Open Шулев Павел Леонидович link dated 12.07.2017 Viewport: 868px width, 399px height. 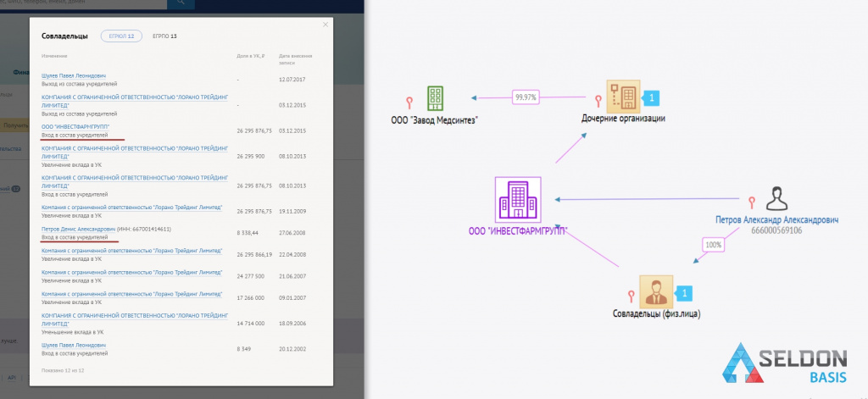75,75
